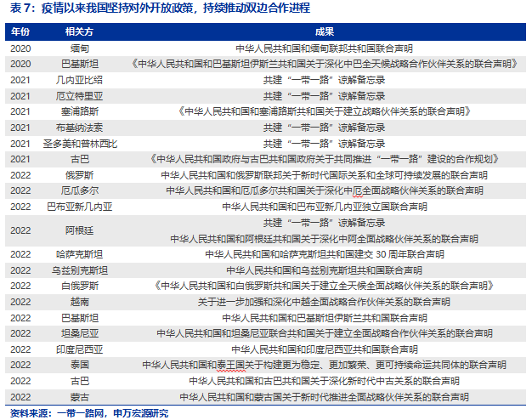Select the 阿根廷 cell

tap(80, 231)
